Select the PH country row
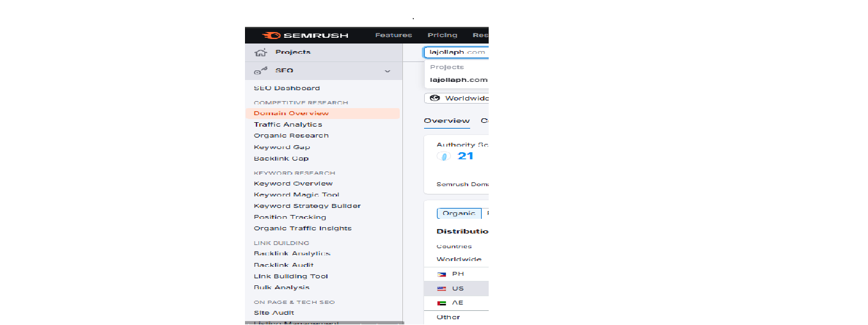Screen dimensions: 868x325 tap(456, 274)
